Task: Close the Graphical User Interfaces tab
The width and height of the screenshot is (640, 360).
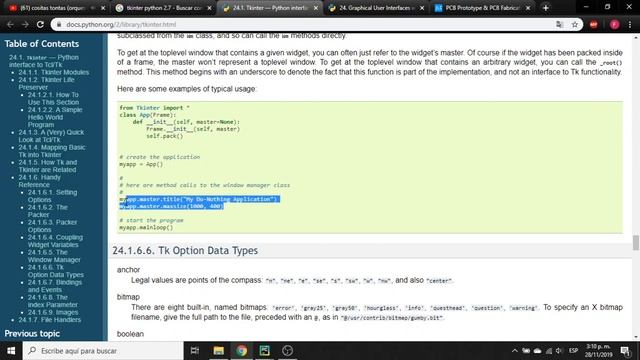Action: [x=422, y=8]
